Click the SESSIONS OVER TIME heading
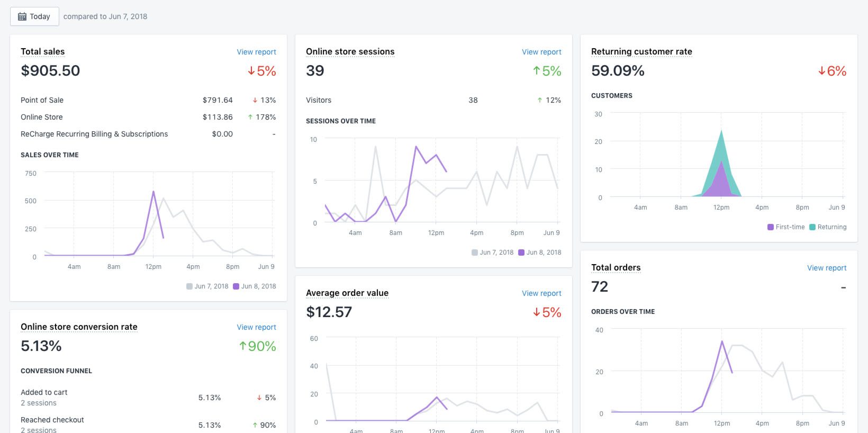This screenshot has width=868, height=433. pos(341,121)
